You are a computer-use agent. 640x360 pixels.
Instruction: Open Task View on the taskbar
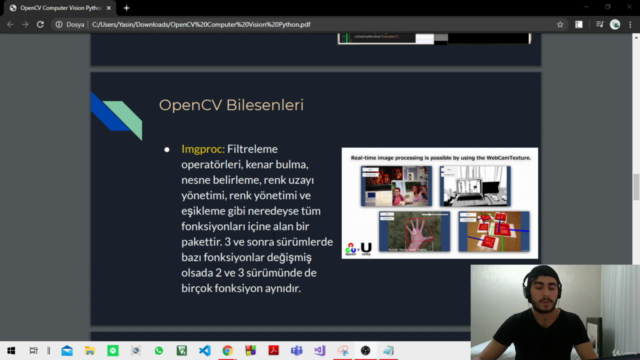(33, 351)
